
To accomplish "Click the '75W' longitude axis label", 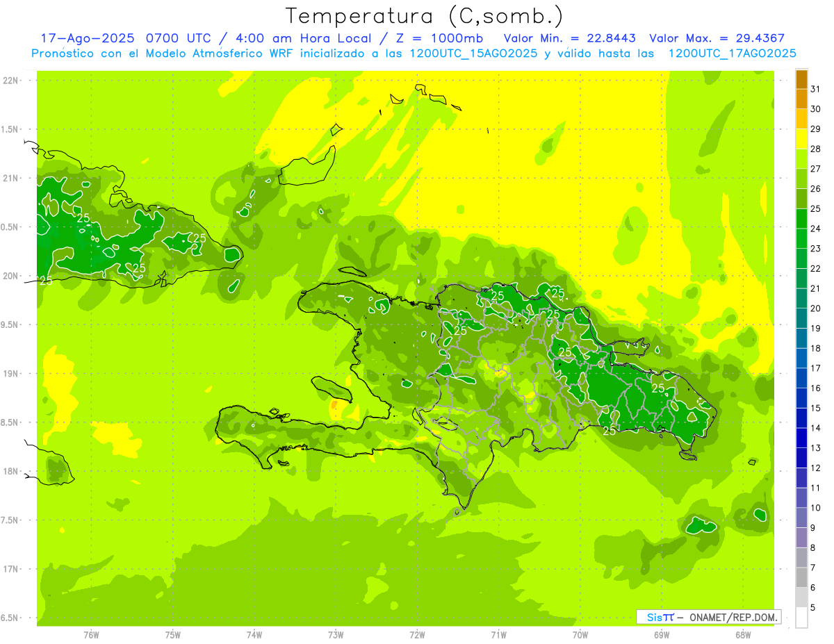I will click(173, 635).
